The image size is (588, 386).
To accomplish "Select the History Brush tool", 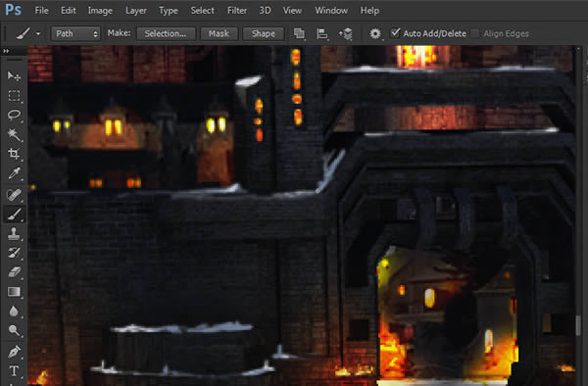I will click(15, 253).
